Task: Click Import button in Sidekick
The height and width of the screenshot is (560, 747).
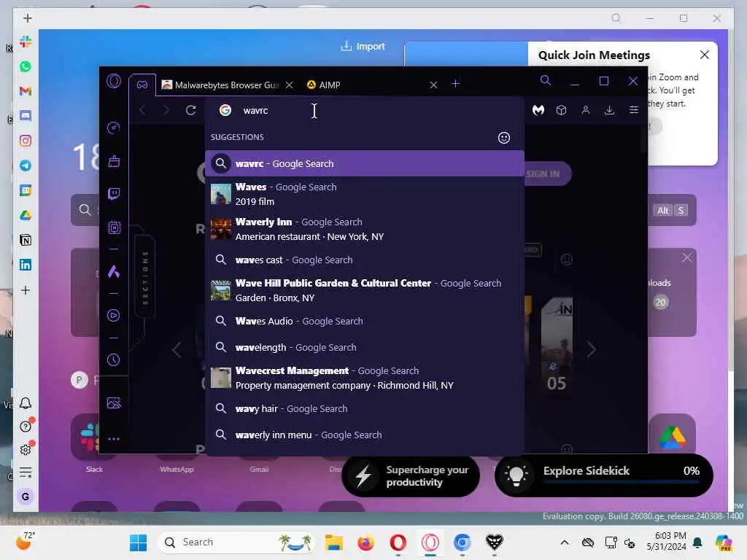Action: point(363,46)
